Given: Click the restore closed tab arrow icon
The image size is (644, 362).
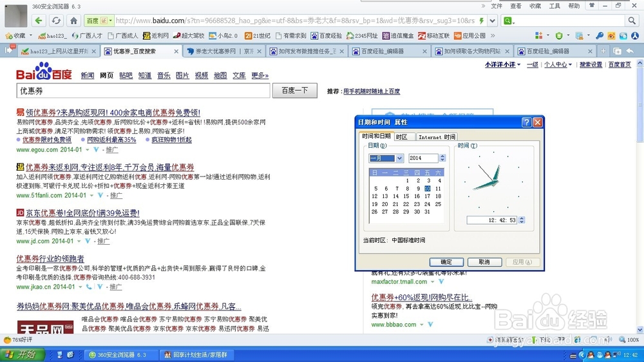Looking at the screenshot, I should (x=630, y=51).
